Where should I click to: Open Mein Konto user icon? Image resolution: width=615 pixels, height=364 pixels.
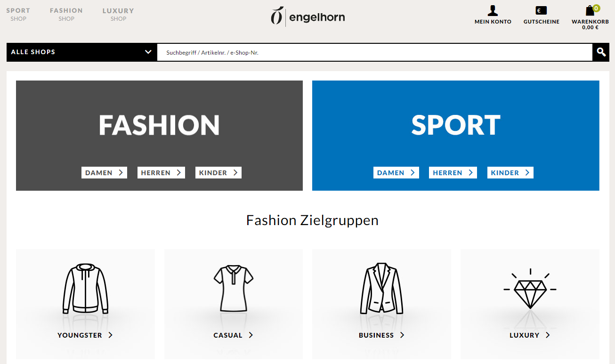click(493, 11)
